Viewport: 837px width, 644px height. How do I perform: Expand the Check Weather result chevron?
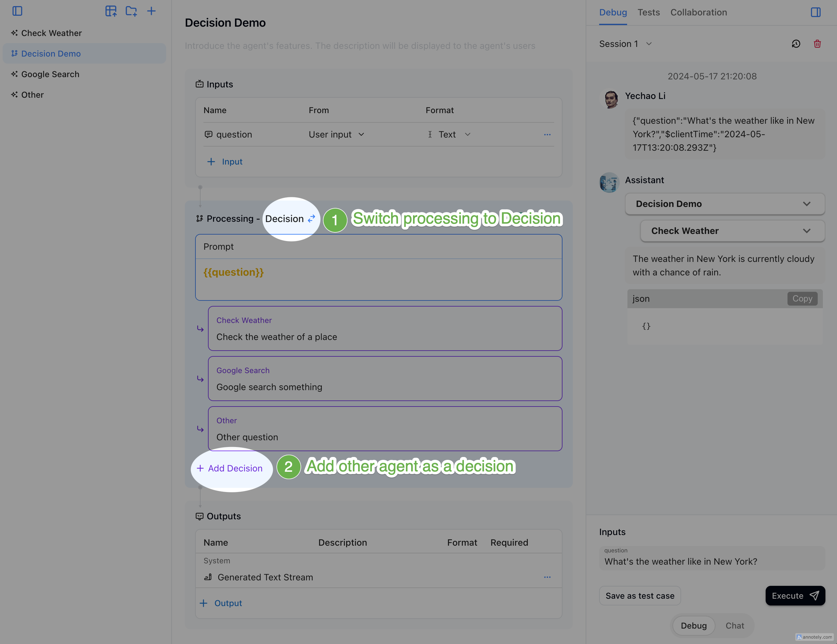tap(806, 231)
